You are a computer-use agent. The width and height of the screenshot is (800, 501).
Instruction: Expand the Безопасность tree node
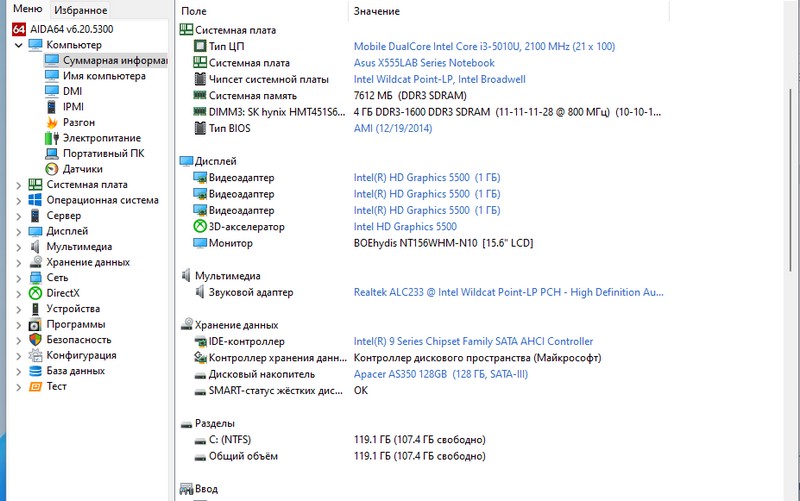pyautogui.click(x=18, y=340)
